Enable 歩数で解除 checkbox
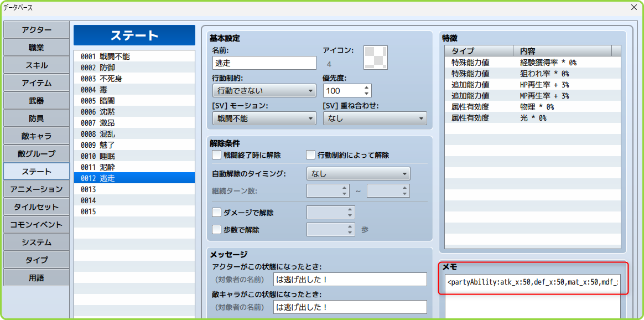Screen dimensions: 644x320 [x=216, y=229]
